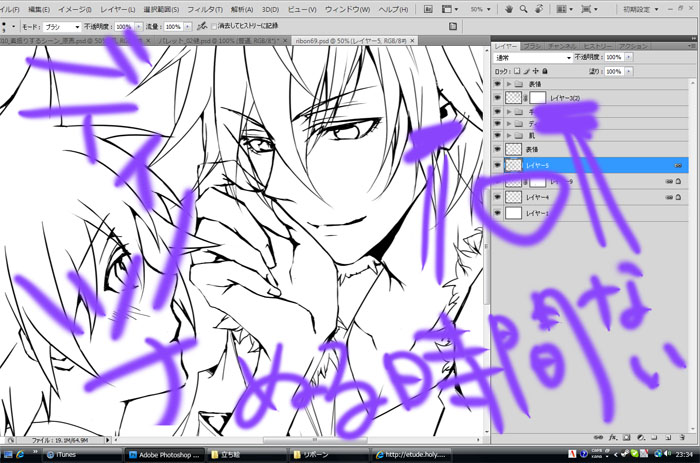The image size is (700, 463).
Task: Select the Zoom tool magnifier icon
Action: (524, 9)
